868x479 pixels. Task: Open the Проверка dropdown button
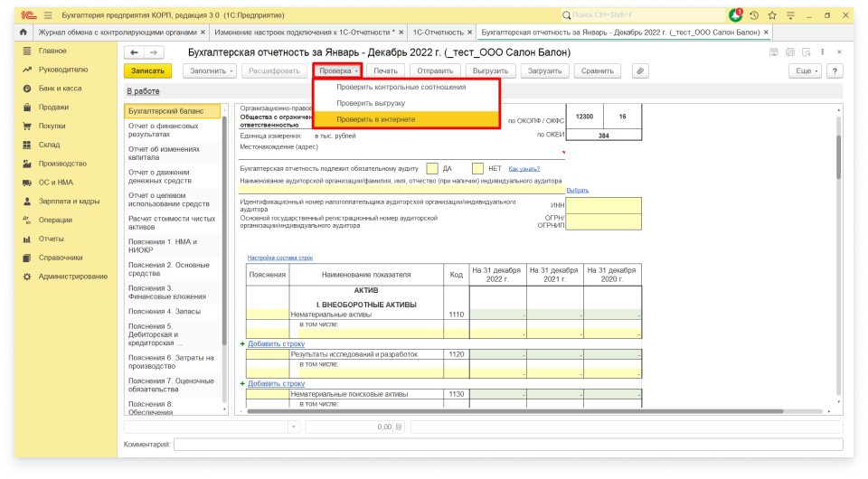click(x=337, y=70)
